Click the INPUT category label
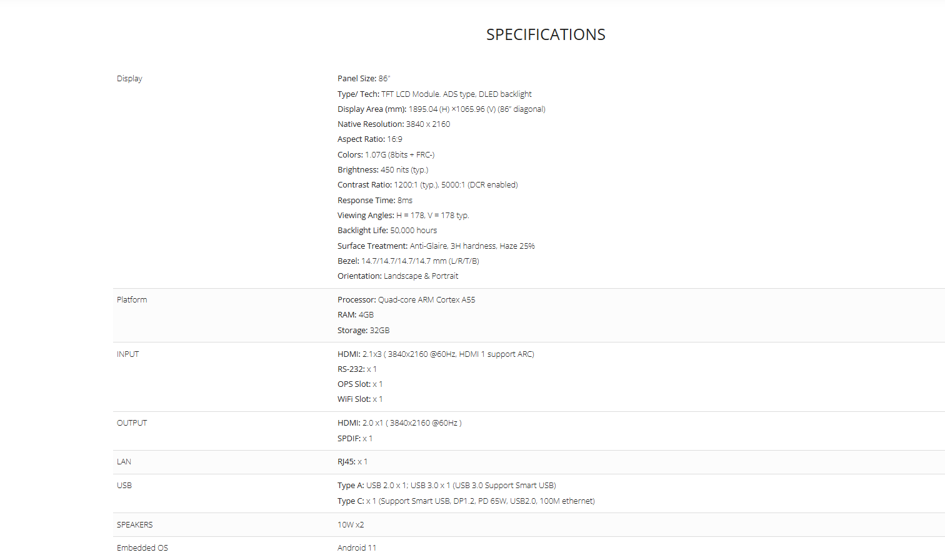This screenshot has width=945, height=560. [x=128, y=354]
